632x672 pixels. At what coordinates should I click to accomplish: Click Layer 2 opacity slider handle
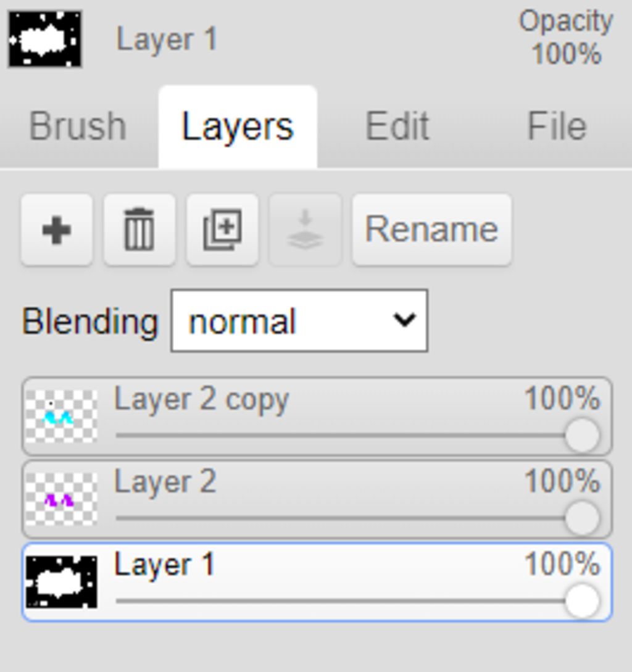(582, 518)
